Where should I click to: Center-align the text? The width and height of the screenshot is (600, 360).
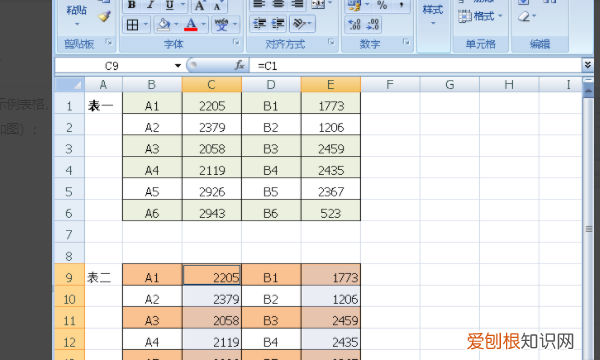click(278, 4)
